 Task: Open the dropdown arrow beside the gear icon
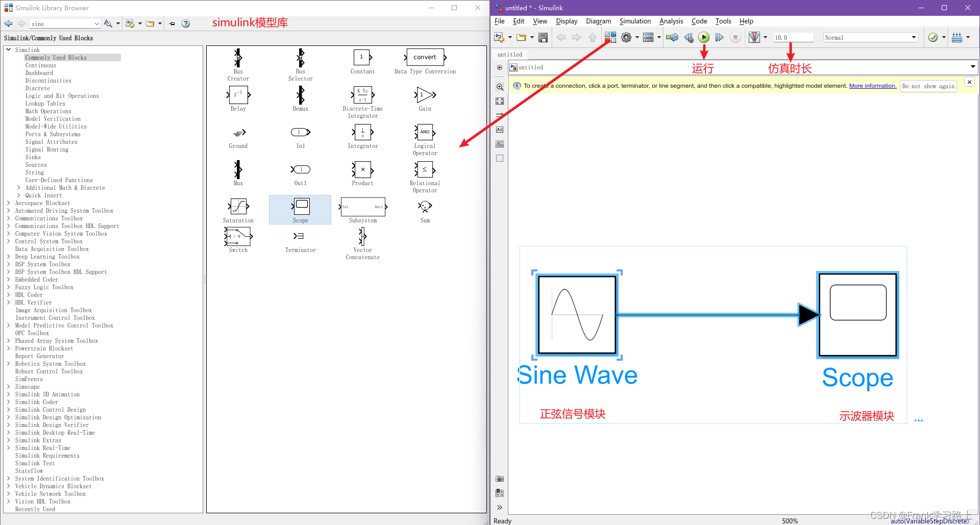(637, 37)
